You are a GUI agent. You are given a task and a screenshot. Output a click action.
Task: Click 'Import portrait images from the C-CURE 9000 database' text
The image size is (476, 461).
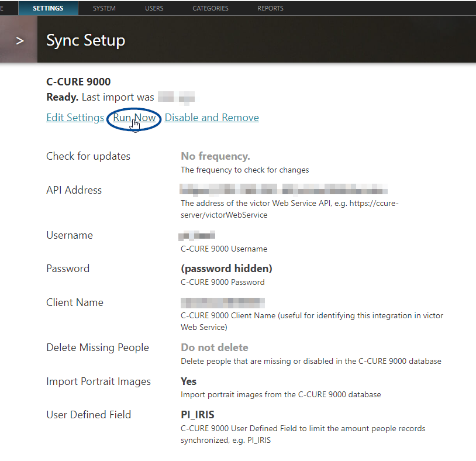[281, 394]
